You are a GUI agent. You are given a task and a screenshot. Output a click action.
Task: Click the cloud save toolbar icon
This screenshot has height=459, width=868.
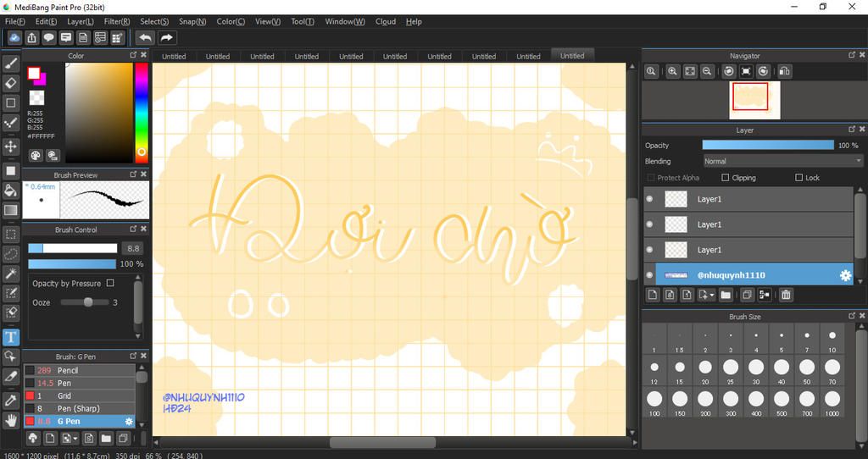tap(14, 37)
